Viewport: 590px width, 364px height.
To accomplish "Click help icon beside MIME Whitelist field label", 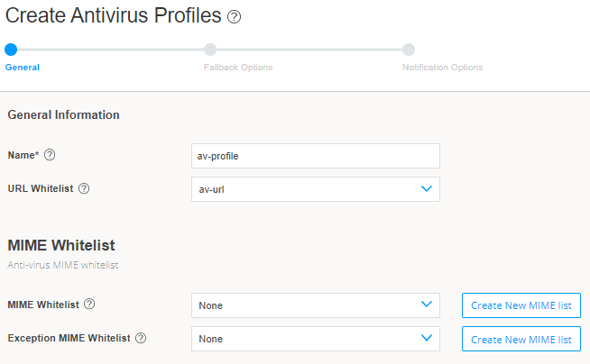I will (89, 305).
